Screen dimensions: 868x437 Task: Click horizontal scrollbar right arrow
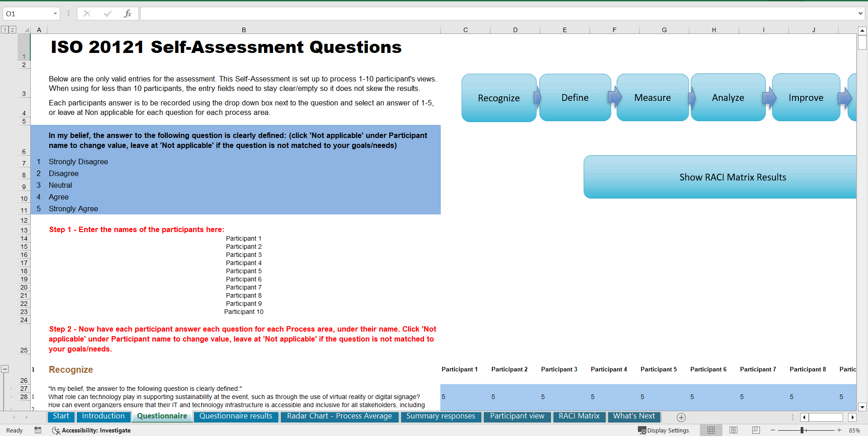pyautogui.click(x=852, y=417)
